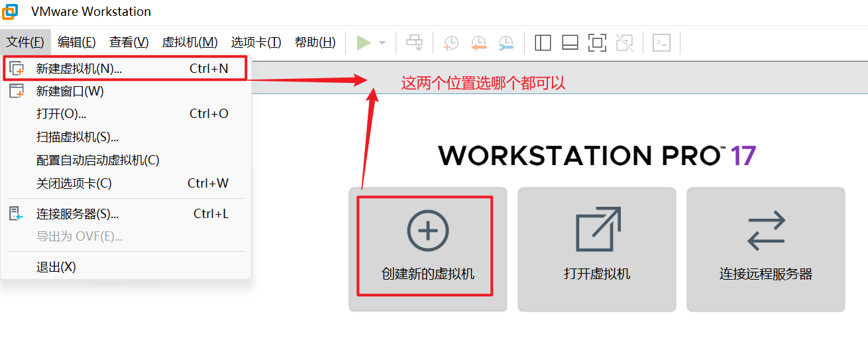Select 退出(X) menu entry
The height and width of the screenshot is (342, 868).
126,267
